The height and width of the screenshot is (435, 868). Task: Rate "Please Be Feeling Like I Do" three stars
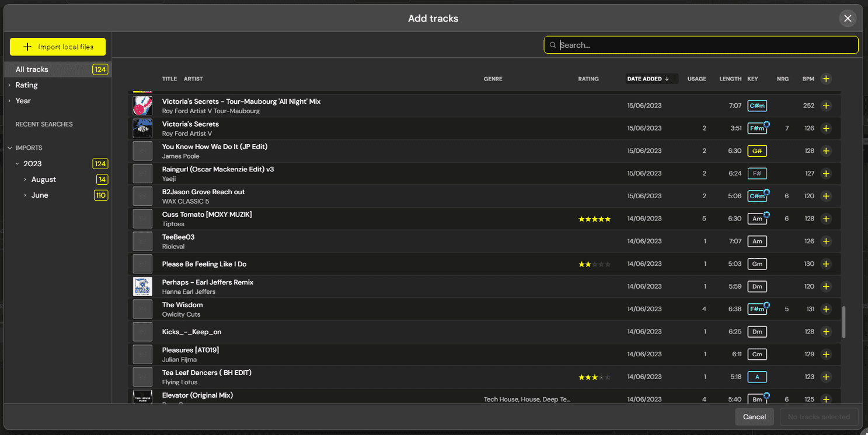tap(594, 264)
